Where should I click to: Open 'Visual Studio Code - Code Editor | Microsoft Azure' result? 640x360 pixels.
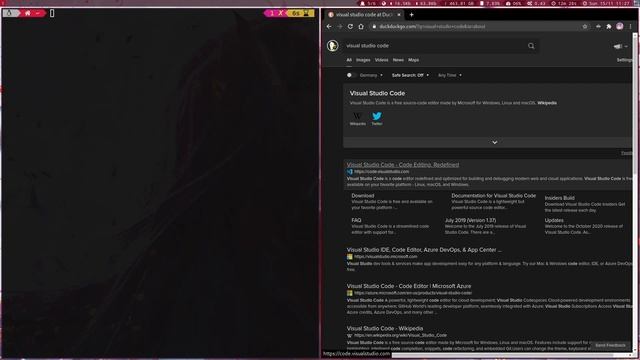[409, 286]
